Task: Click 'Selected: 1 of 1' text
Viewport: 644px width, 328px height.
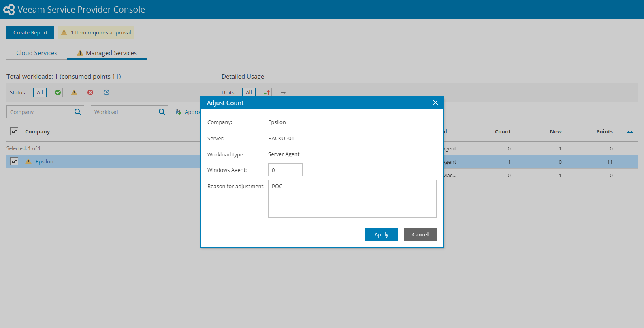Action: coord(23,148)
